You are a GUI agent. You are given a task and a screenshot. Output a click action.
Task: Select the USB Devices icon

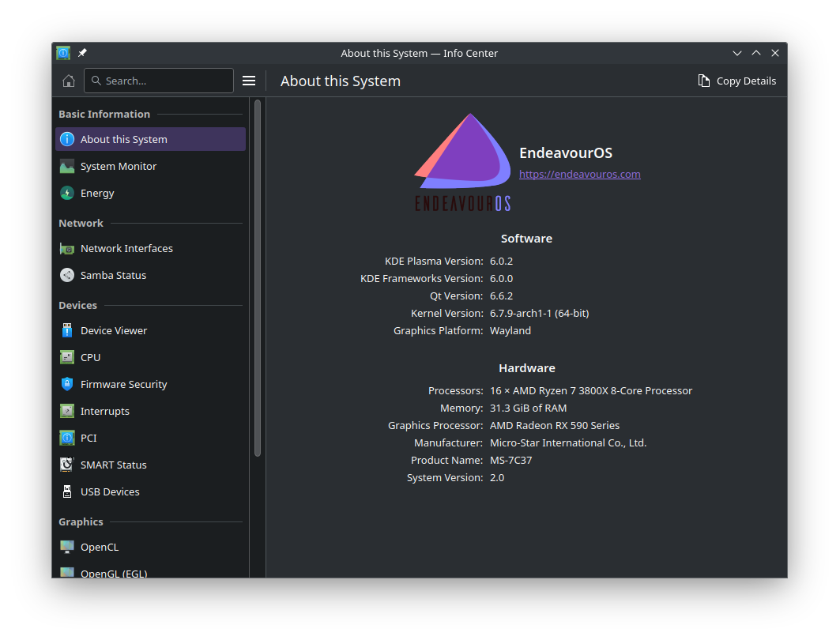coord(67,491)
